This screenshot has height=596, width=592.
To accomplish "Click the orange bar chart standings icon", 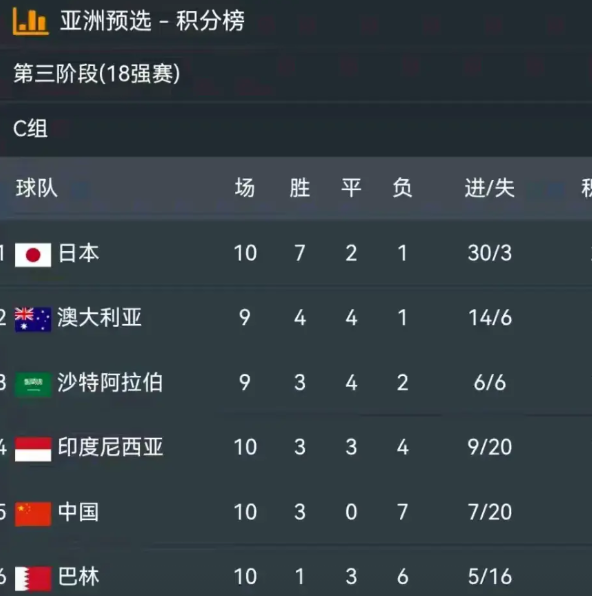I will point(30,22).
